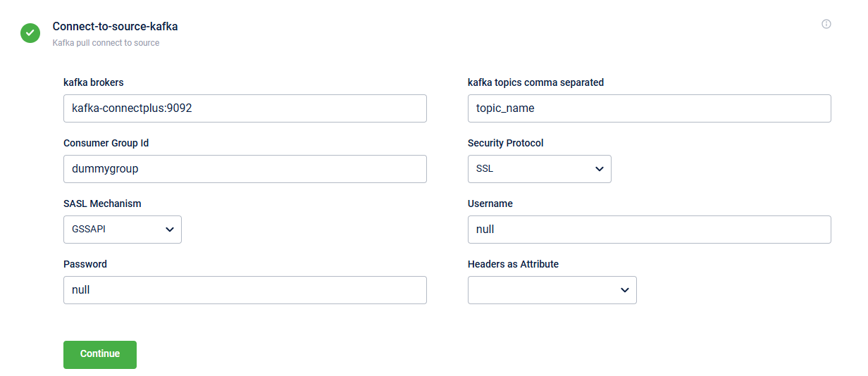The image size is (868, 376).
Task: Click the Security Protocol label
Action: [x=505, y=143]
